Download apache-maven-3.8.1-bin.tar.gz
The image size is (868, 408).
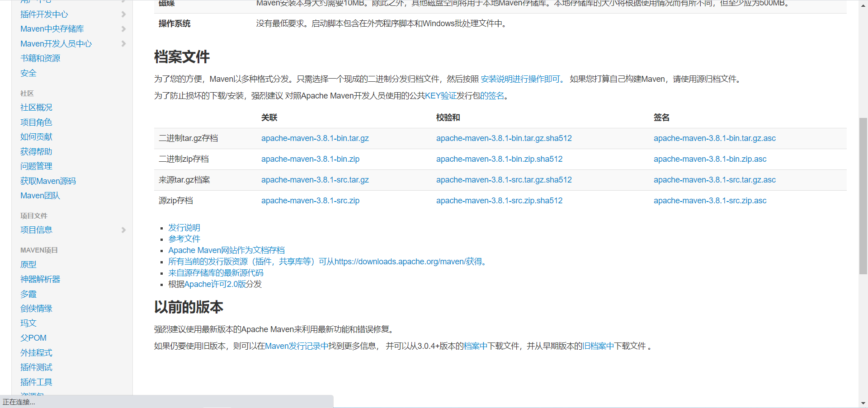[315, 138]
